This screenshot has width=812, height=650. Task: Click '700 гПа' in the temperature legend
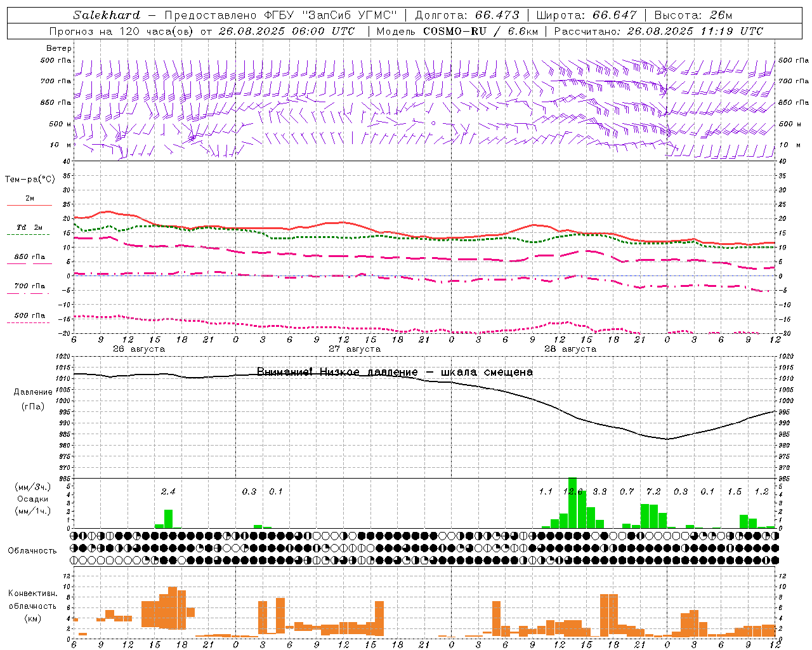(30, 286)
